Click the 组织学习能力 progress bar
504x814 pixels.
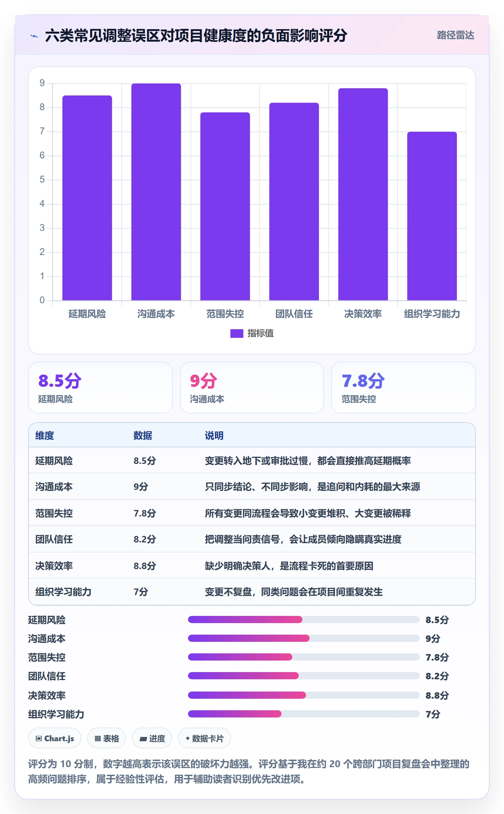303,714
